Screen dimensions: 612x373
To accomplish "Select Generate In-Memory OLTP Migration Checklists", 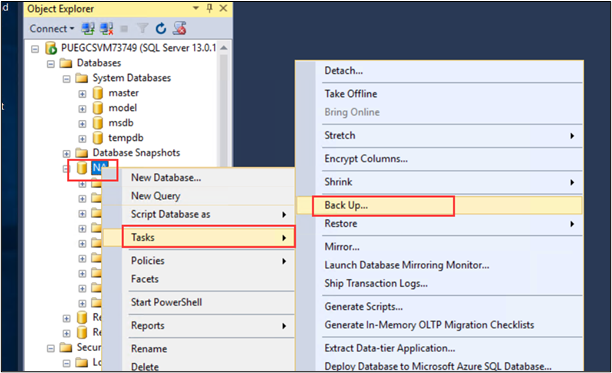I will tap(440, 325).
